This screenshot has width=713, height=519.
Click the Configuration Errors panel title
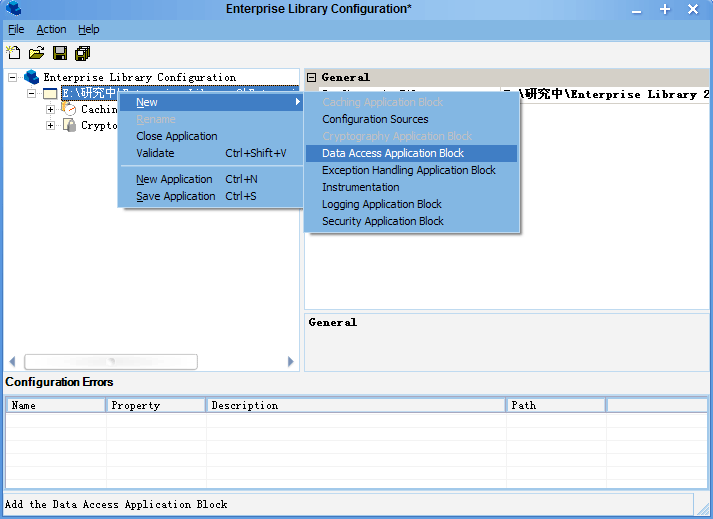[x=59, y=382]
